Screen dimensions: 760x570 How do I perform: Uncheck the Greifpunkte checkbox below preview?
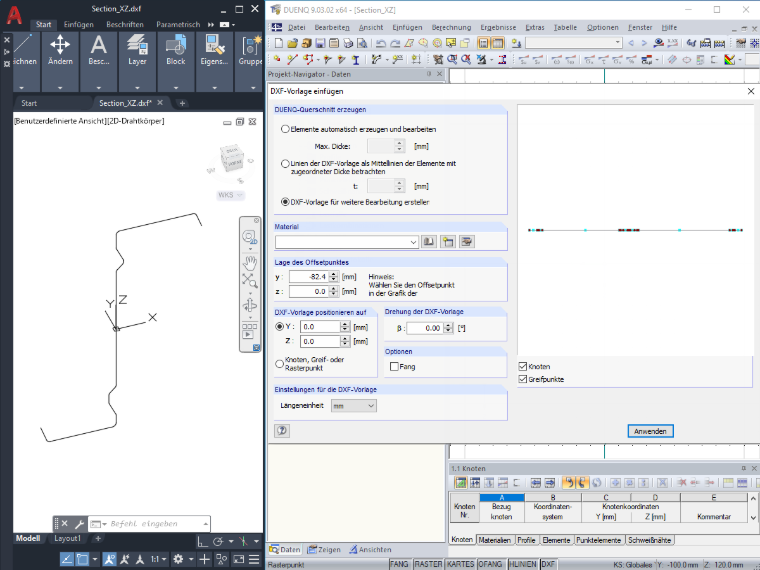pyautogui.click(x=522, y=379)
